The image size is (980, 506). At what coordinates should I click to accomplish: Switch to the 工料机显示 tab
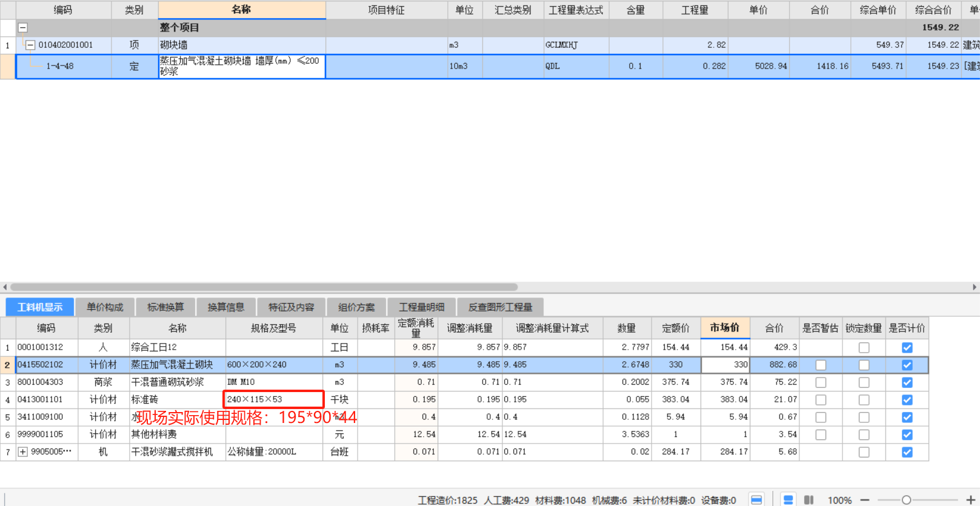point(40,307)
